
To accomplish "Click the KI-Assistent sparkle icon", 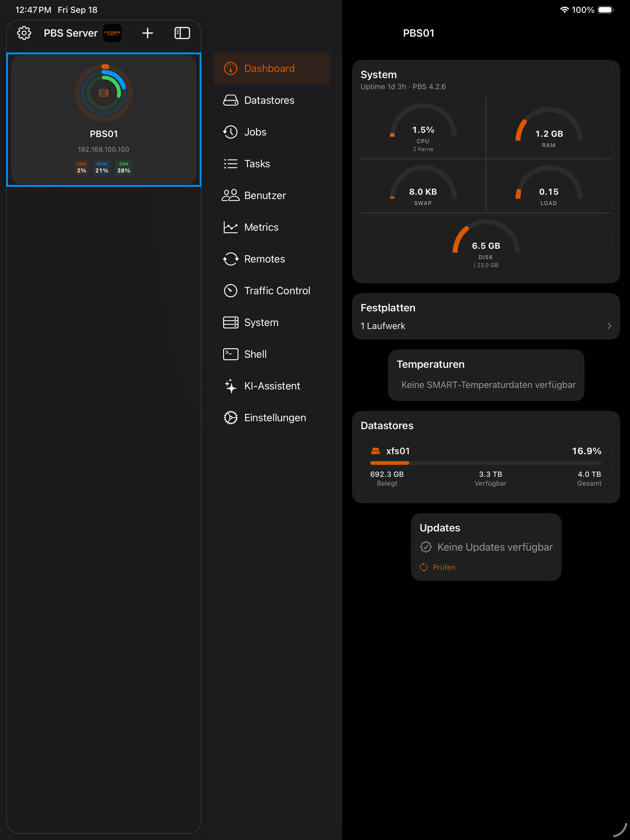I will 230,386.
